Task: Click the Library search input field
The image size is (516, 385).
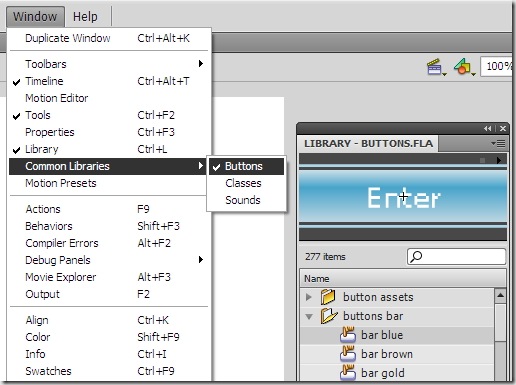Action: coord(456,257)
